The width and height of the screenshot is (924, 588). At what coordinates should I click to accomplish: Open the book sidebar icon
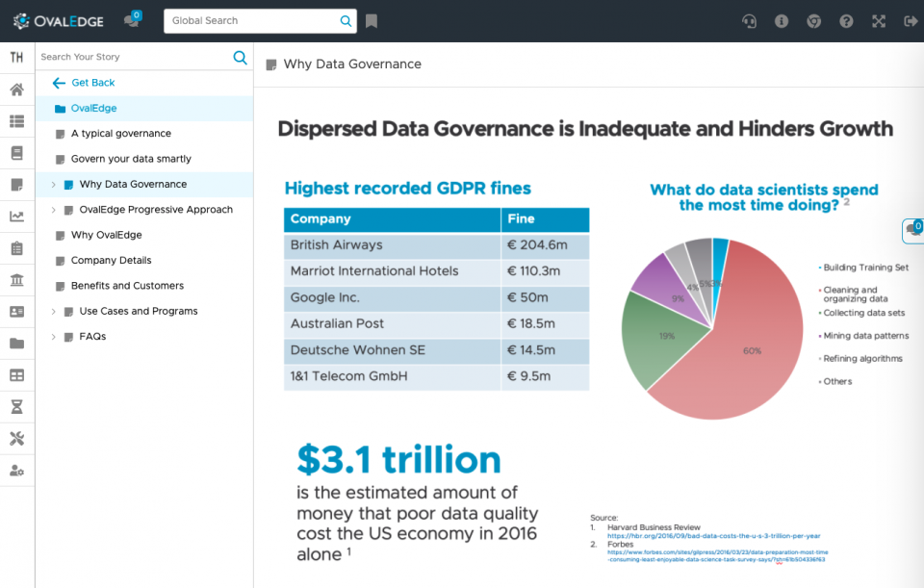point(16,153)
